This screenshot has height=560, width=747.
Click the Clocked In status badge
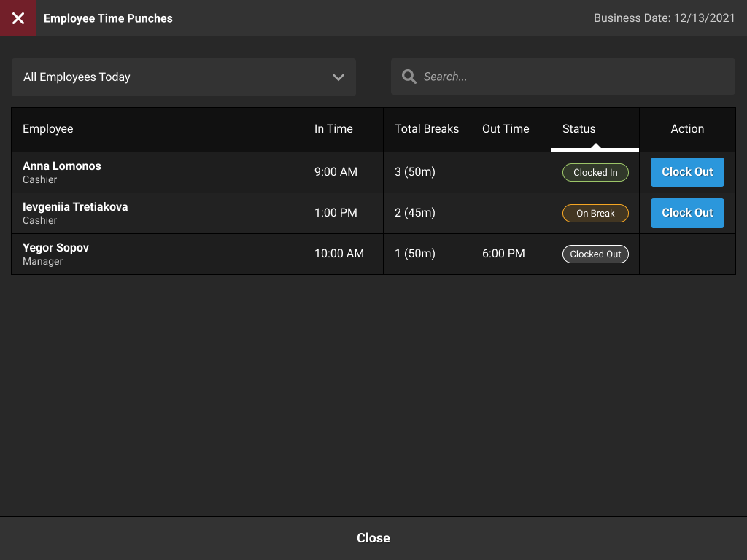pos(595,173)
